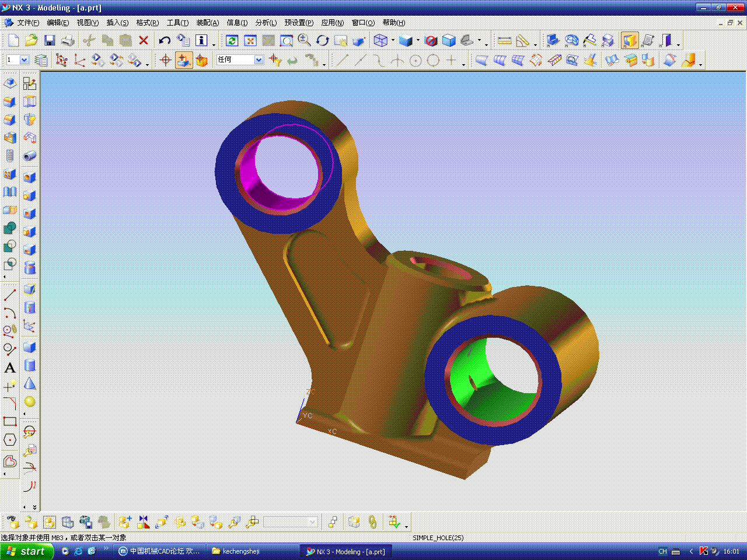Click the Rotate view icon
The image size is (747, 560).
pos(323,40)
